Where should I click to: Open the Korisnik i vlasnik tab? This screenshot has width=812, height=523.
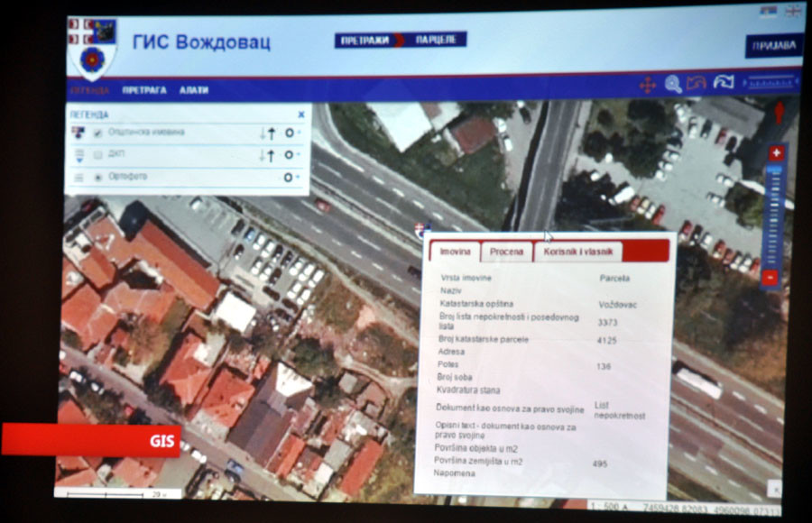pos(578,252)
